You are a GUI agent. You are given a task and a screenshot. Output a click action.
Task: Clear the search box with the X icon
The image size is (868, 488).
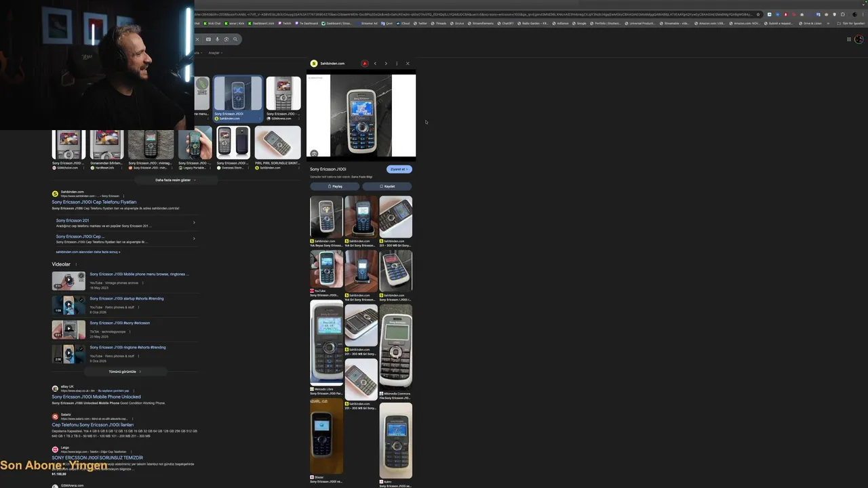pos(197,39)
